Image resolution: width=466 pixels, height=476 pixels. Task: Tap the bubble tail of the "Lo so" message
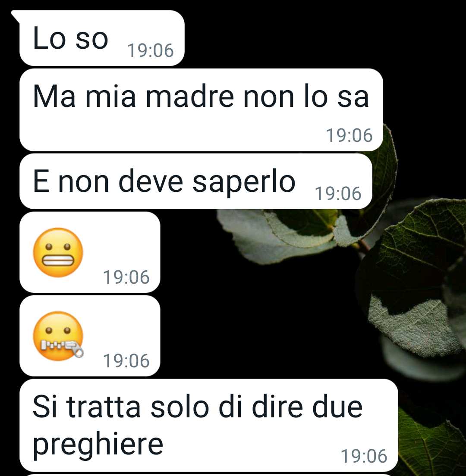tap(15, 16)
